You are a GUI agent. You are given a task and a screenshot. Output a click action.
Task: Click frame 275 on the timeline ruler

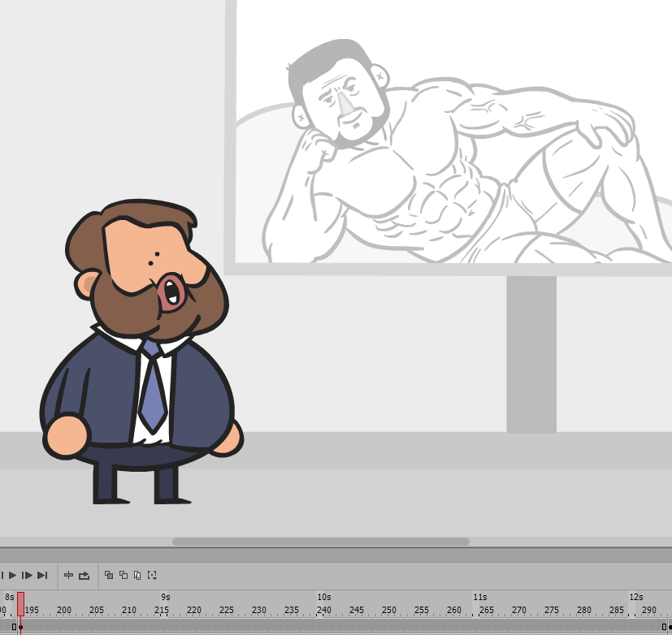coord(551,610)
